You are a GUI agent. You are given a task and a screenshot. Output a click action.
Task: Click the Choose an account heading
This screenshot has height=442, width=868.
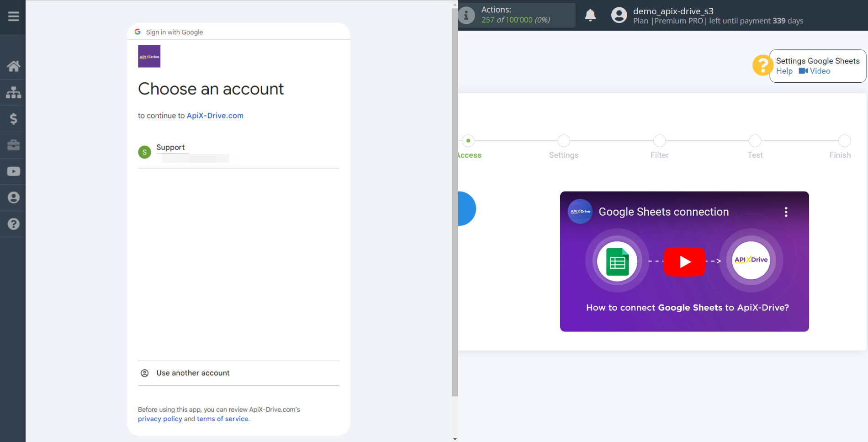coord(211,89)
